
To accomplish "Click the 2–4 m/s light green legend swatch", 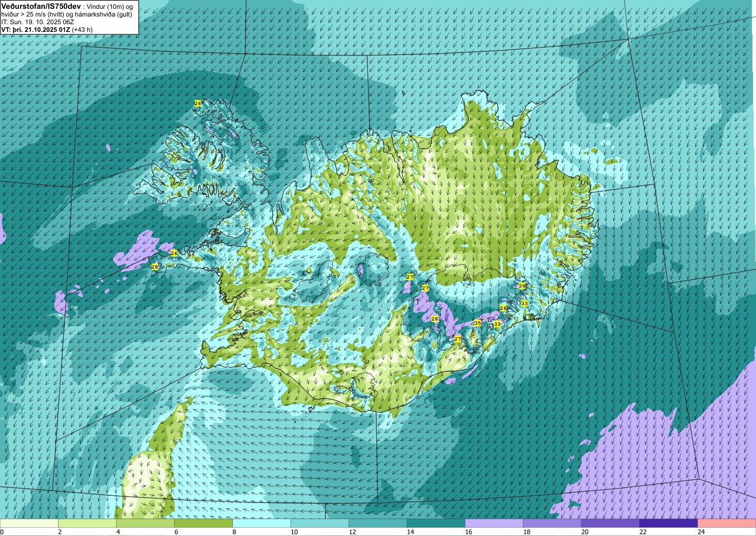I will tap(87, 524).
